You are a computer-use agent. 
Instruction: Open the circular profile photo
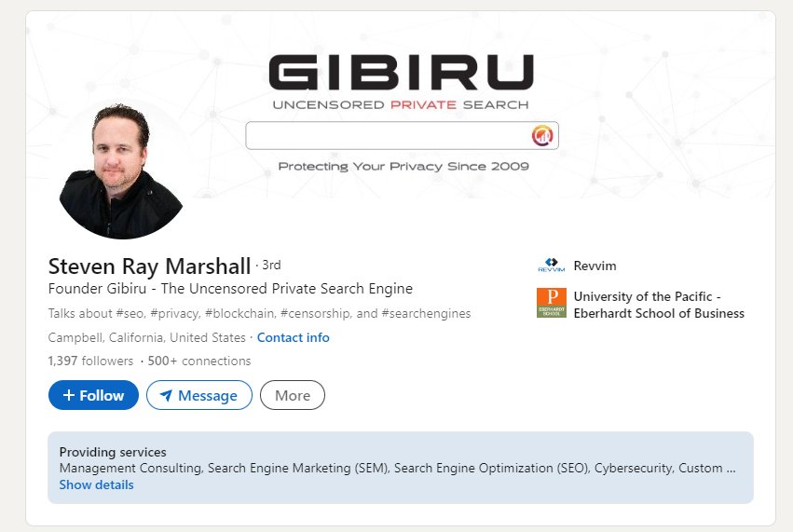pos(121,171)
